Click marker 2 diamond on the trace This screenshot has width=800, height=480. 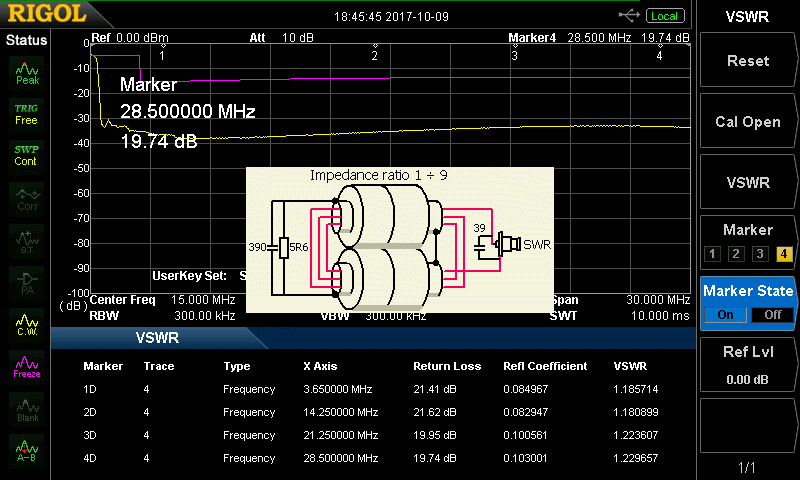point(375,46)
